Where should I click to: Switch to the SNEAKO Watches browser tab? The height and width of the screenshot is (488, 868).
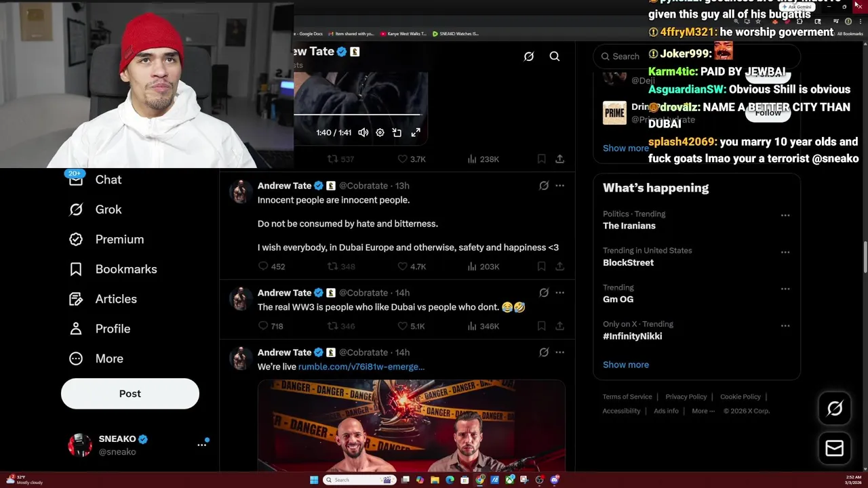pos(455,33)
